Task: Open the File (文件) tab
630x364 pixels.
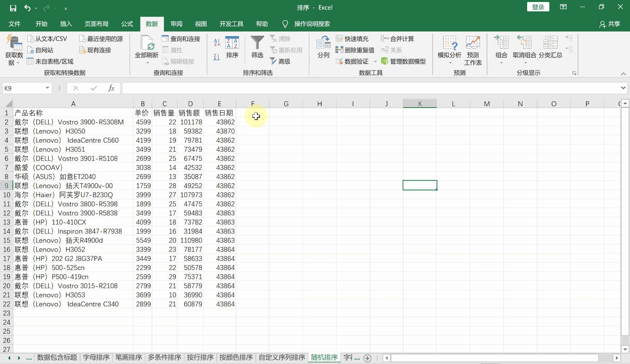Action: (x=15, y=24)
